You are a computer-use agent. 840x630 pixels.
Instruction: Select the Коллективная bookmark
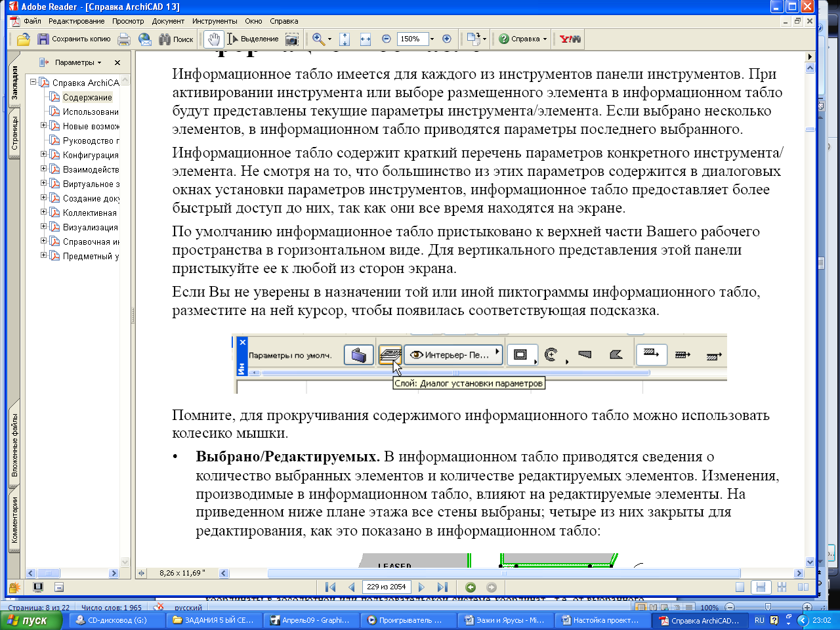tap(90, 213)
